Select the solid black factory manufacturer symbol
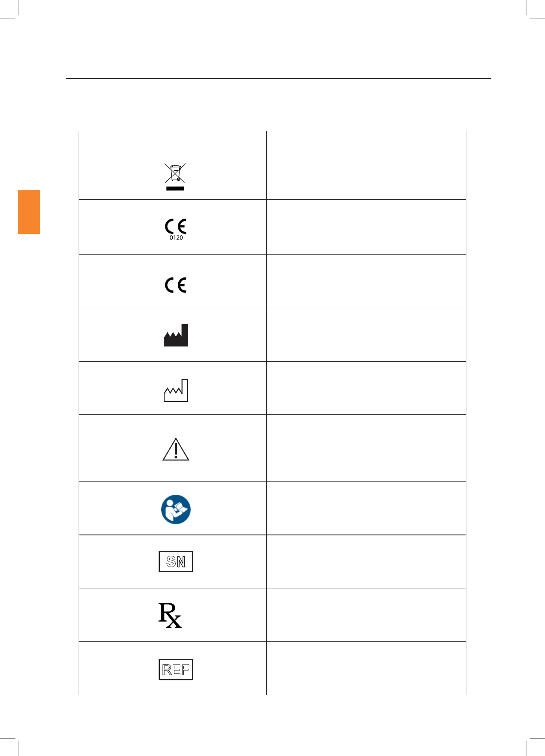The height and width of the screenshot is (756, 545). click(x=176, y=335)
